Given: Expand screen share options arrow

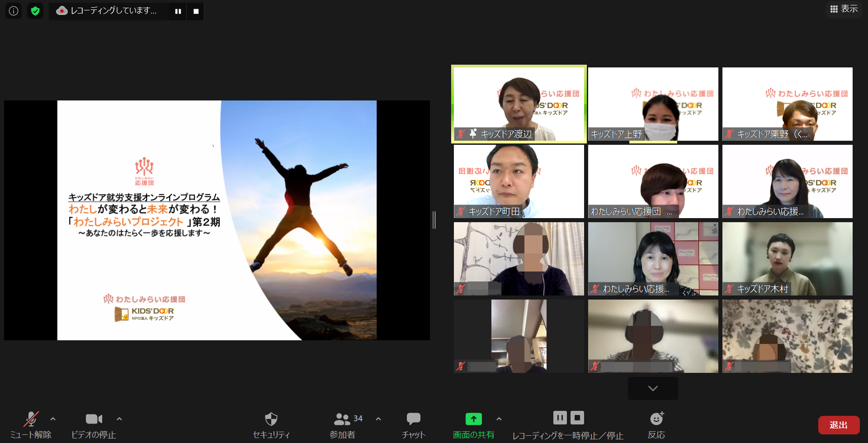Looking at the screenshot, I should 499,419.
